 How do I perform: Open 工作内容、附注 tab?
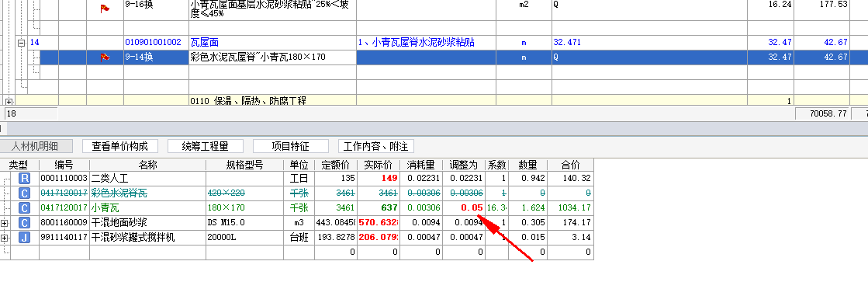coord(376,146)
